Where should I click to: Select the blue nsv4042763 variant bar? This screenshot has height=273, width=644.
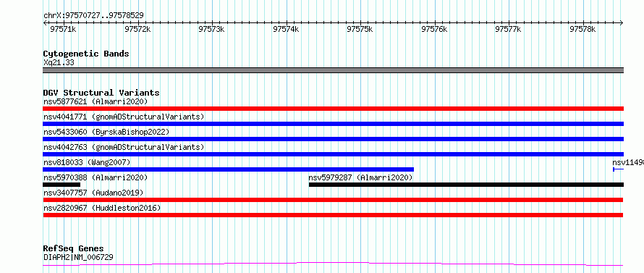point(333,154)
